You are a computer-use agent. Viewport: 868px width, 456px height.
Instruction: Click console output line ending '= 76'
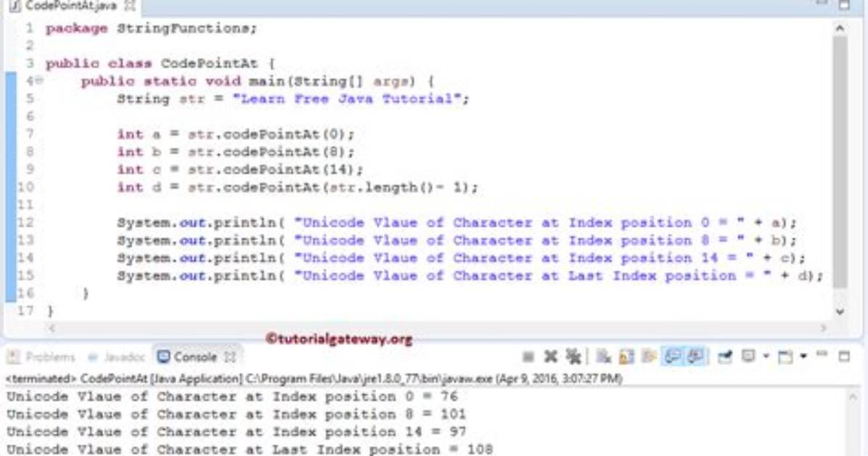pyautogui.click(x=232, y=396)
